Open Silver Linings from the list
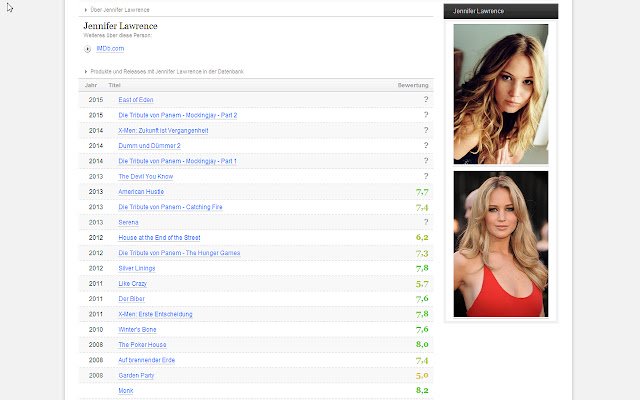640x400 pixels. pos(137,268)
